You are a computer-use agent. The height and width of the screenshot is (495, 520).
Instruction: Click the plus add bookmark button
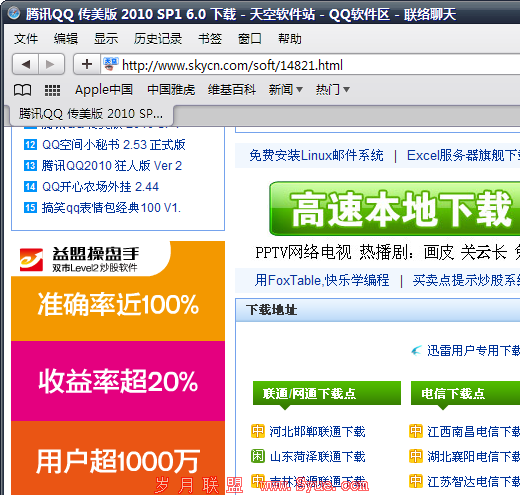(87, 64)
